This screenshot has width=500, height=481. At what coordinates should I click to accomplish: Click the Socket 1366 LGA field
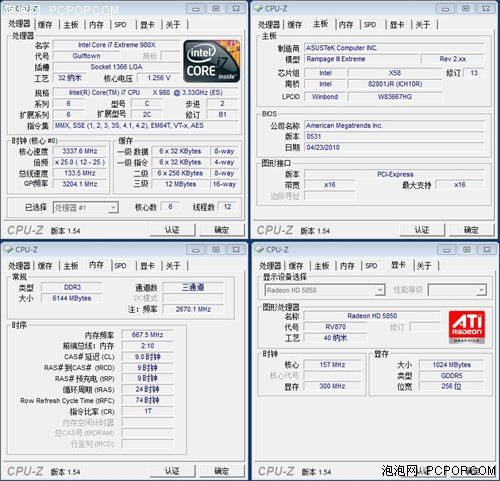(116, 67)
